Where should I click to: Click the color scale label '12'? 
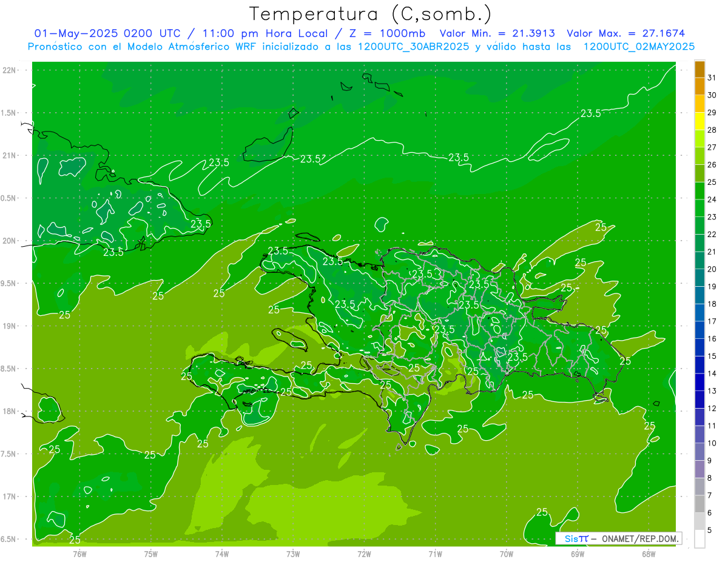pyautogui.click(x=712, y=409)
